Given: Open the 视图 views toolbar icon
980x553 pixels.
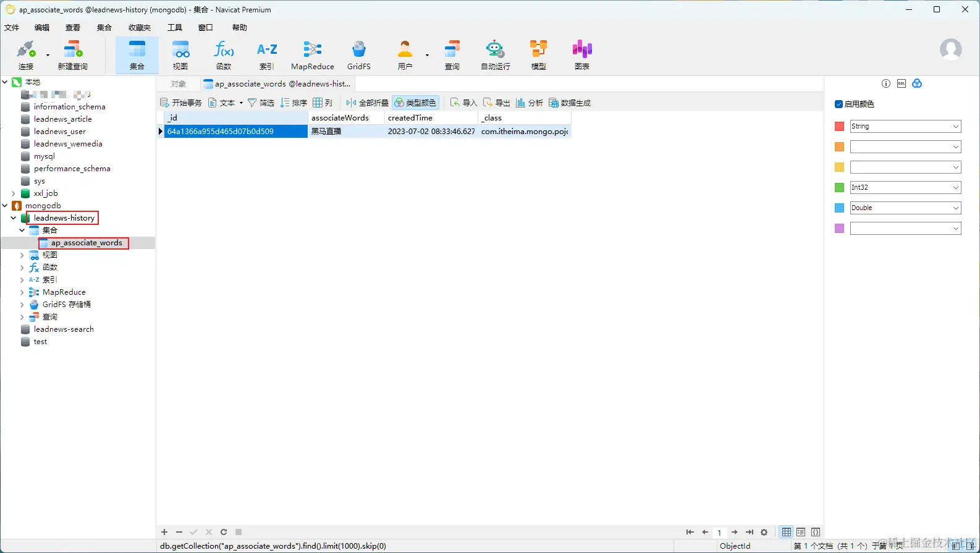Looking at the screenshot, I should [180, 55].
